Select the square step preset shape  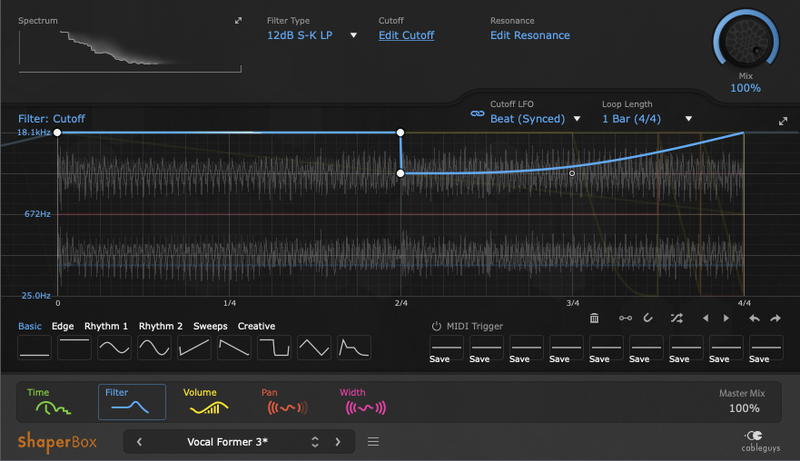[x=274, y=348]
